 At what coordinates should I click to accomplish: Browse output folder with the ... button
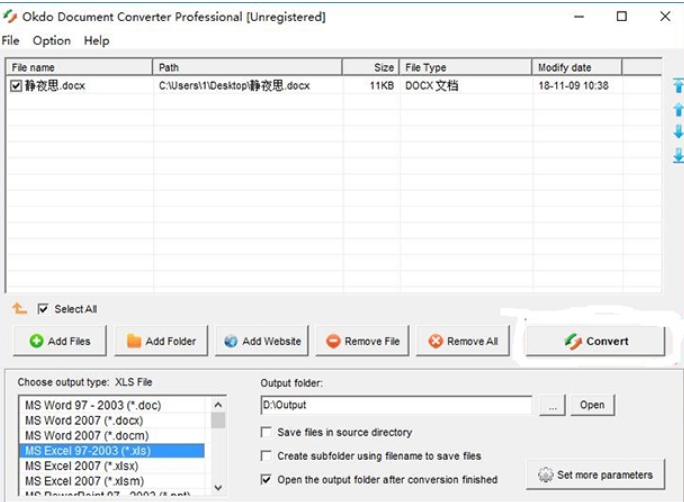point(552,406)
